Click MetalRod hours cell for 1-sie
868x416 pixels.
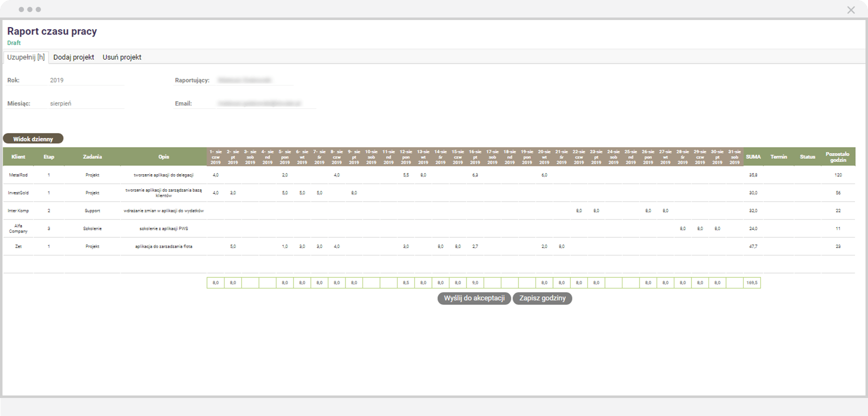215,175
